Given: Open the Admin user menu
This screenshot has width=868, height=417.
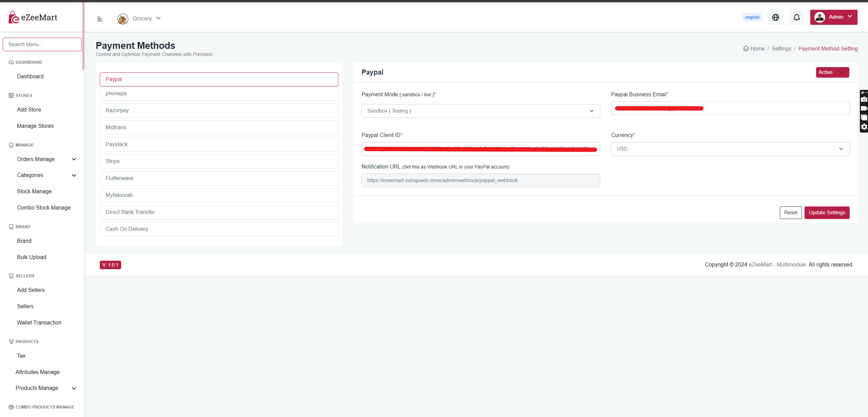Looking at the screenshot, I should tap(833, 17).
